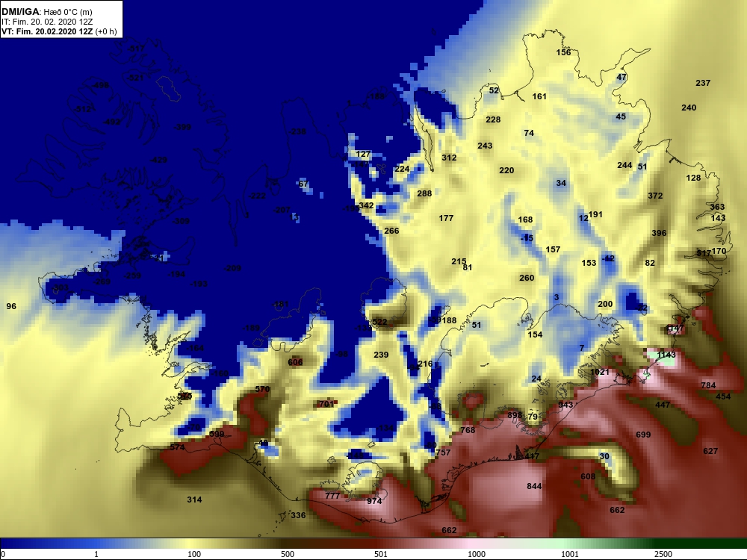Click the map value 224

coord(402,169)
